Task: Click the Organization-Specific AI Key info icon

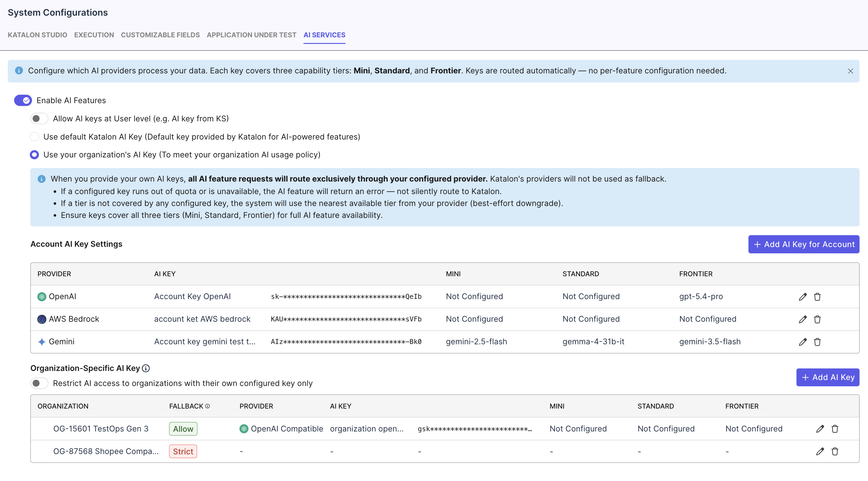Action: (146, 368)
